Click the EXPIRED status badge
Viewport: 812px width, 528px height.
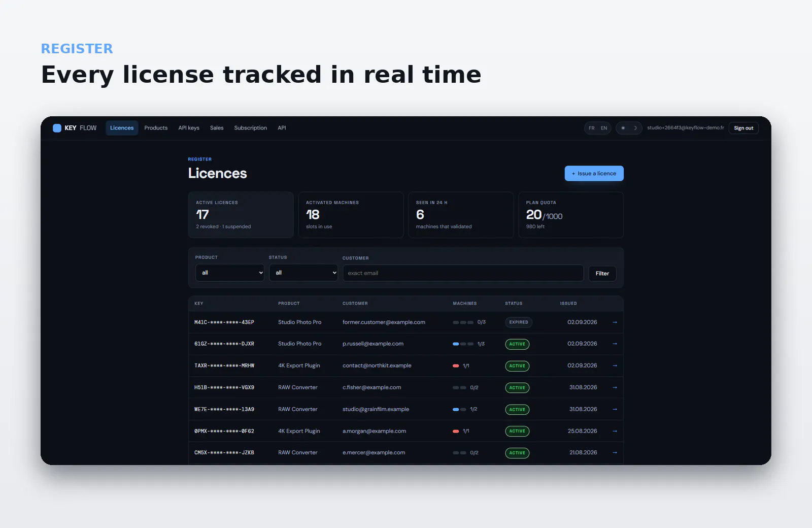pos(519,322)
